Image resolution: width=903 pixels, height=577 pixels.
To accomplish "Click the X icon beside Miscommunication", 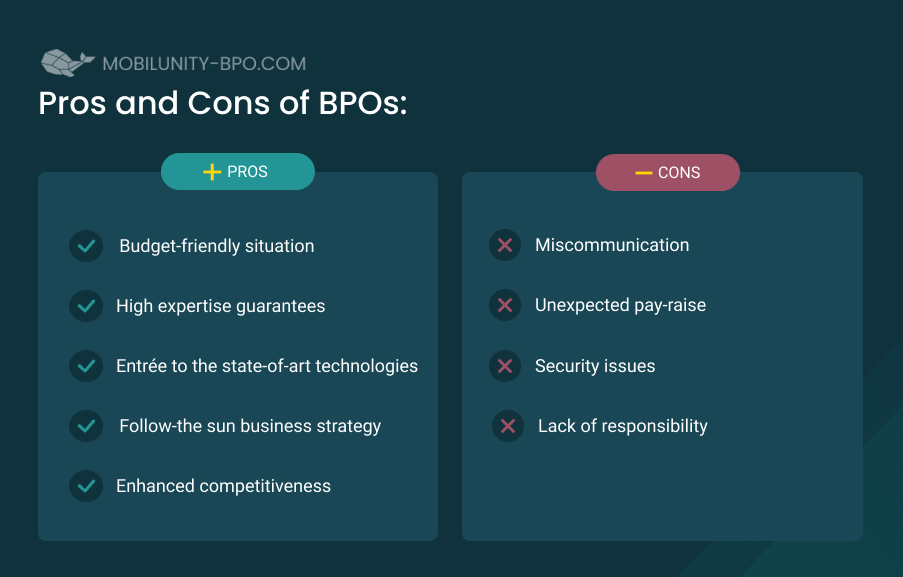I will 505,245.
